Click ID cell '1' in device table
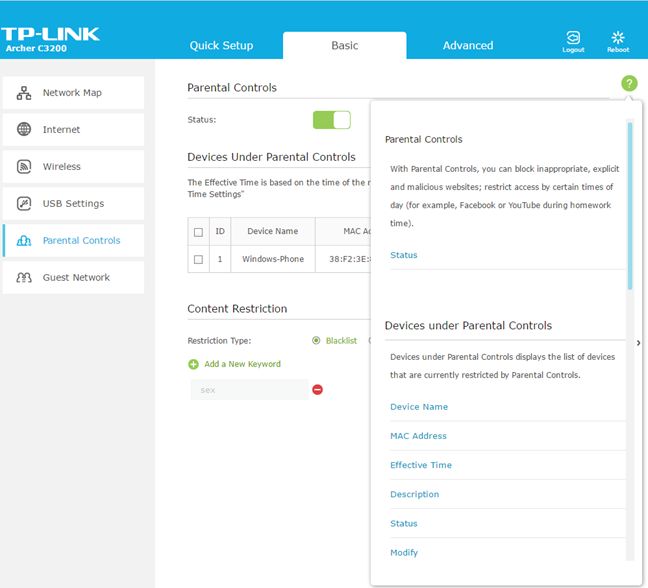Screen dimensions: 648x588 [220, 259]
